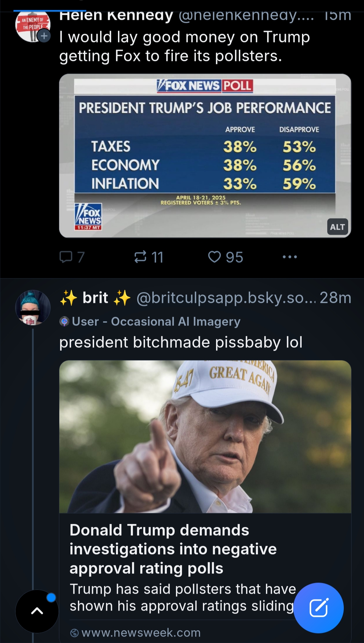The image size is (364, 643).
Task: Open Newsweek article headline about approval polls
Action: pos(173,549)
